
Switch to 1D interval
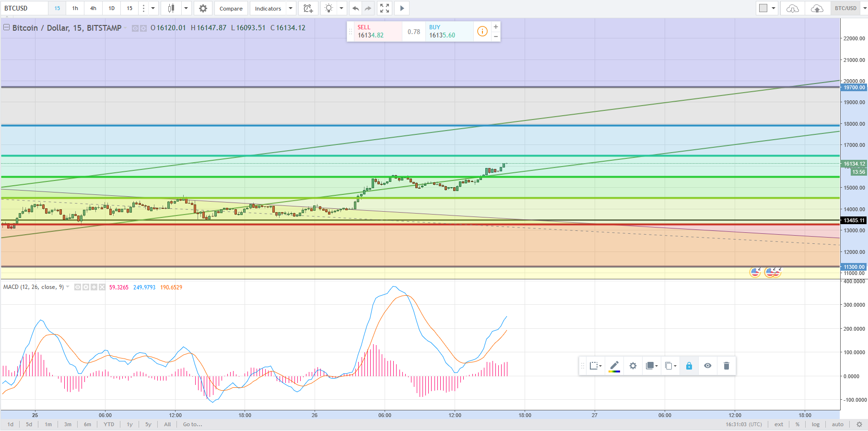(x=111, y=8)
